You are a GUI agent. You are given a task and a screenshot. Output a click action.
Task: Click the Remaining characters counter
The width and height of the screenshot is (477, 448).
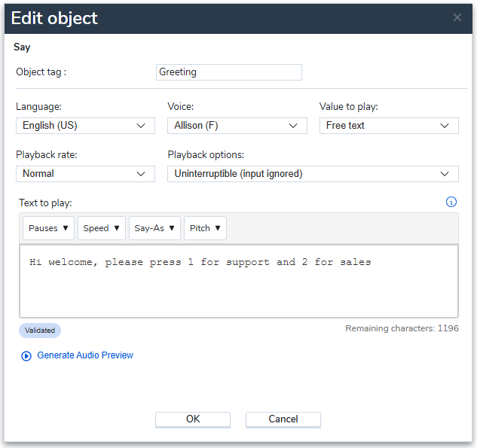402,328
